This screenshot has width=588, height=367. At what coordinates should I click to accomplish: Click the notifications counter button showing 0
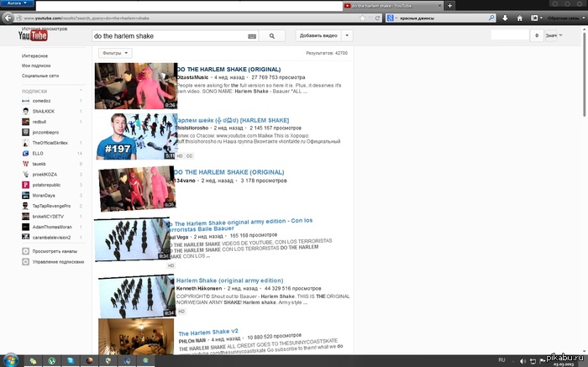(x=537, y=35)
